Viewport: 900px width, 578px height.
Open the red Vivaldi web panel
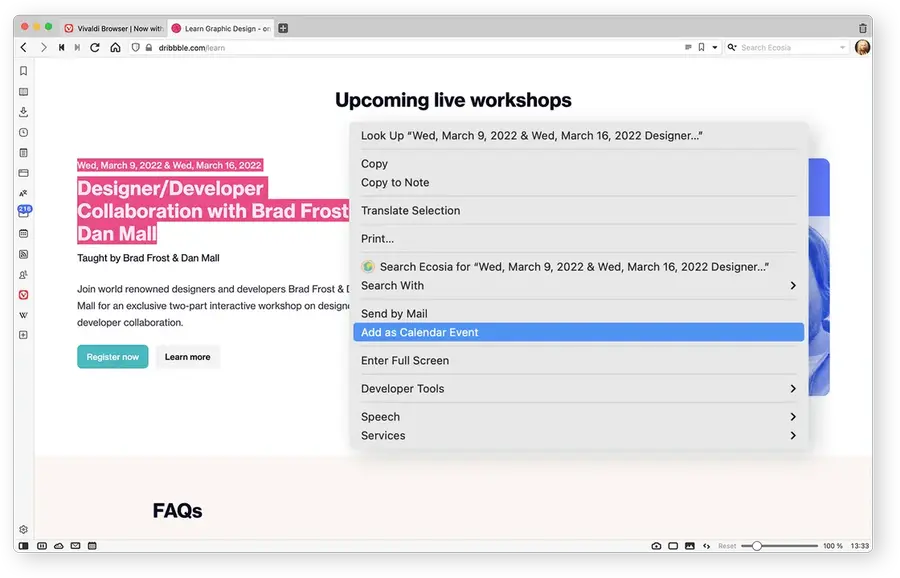point(24,295)
